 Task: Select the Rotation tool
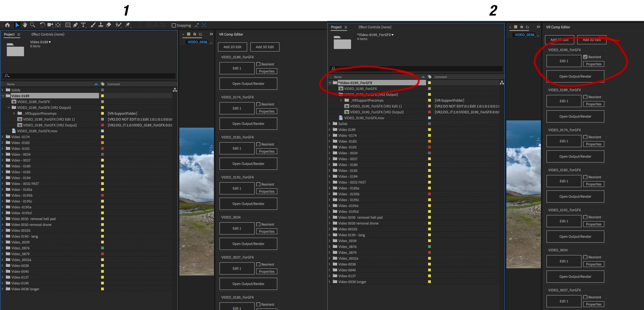42,25
